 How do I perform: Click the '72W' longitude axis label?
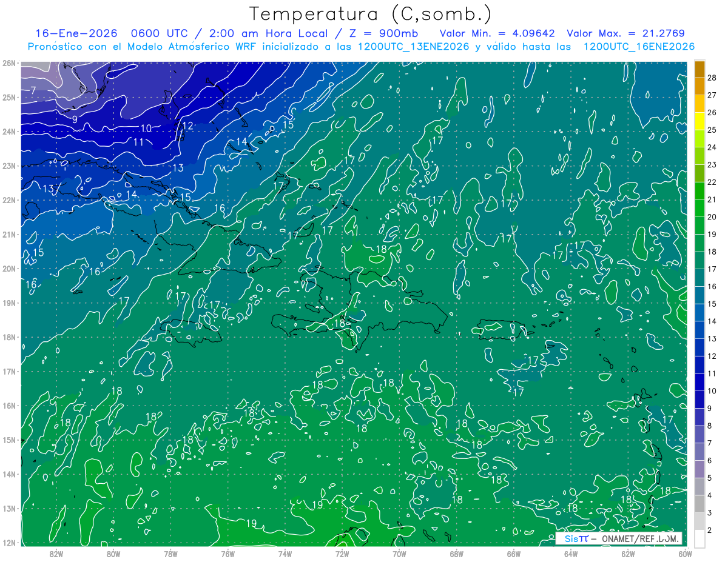(x=342, y=554)
